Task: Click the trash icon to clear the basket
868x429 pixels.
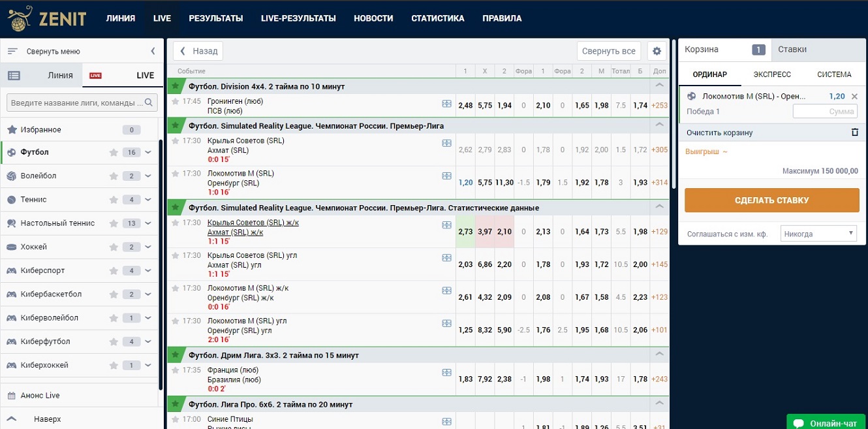Action: tap(855, 133)
